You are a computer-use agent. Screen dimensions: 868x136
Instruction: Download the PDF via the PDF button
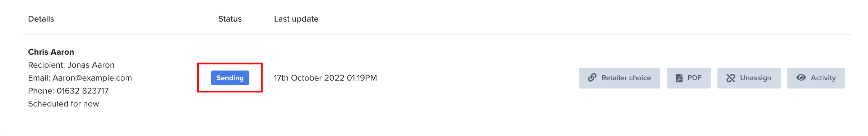click(689, 78)
